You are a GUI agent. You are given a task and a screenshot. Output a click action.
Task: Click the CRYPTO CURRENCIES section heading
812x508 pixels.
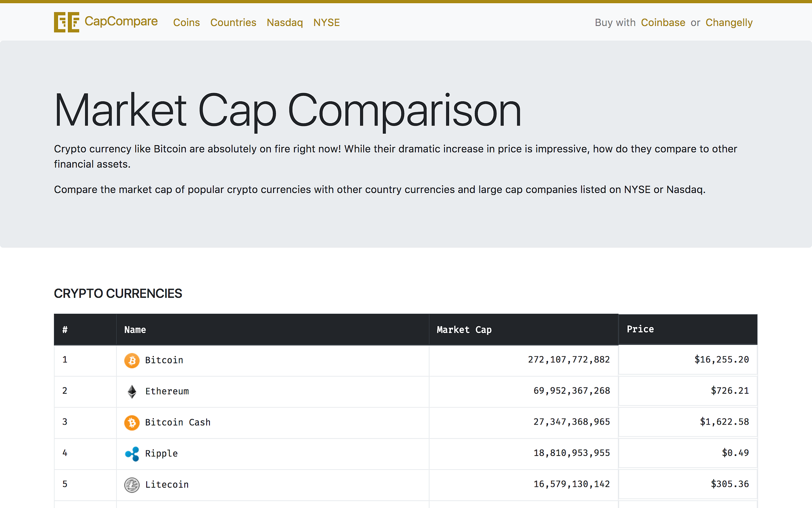tap(118, 293)
